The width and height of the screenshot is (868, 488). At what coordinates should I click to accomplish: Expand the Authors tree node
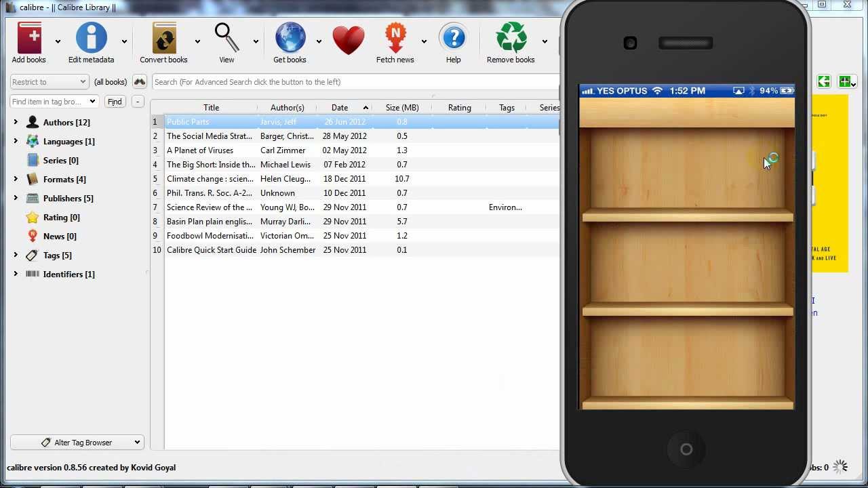[x=16, y=122]
